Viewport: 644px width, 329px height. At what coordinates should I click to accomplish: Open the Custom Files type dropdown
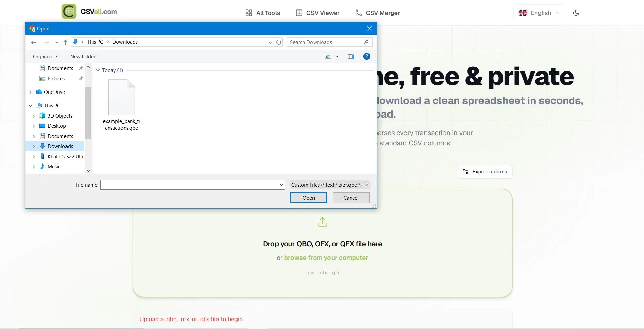click(x=330, y=185)
